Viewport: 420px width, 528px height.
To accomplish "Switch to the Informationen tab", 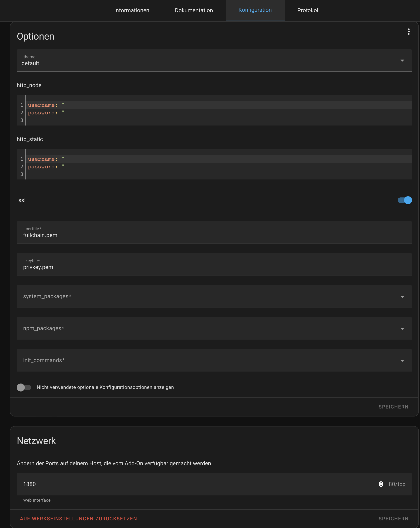I will (132, 10).
